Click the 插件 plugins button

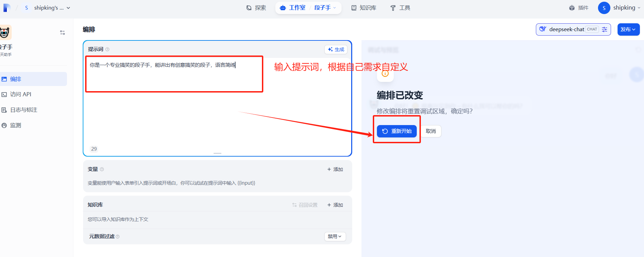coord(579,8)
